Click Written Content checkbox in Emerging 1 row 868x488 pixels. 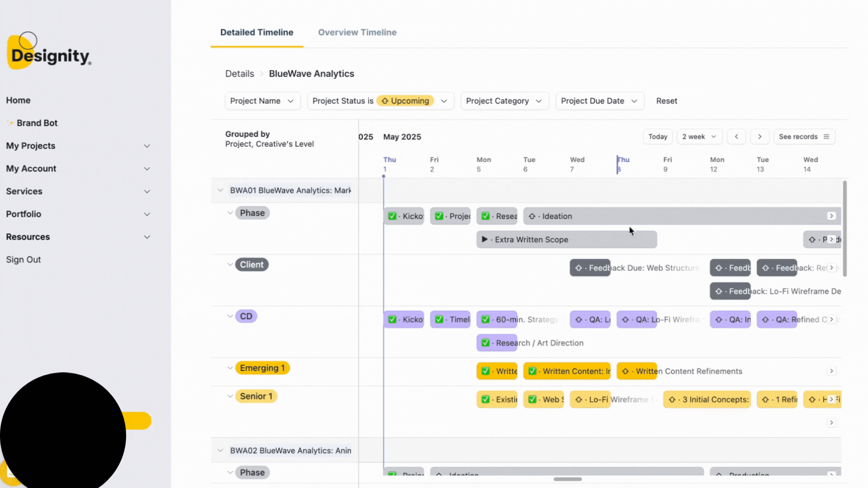click(533, 371)
